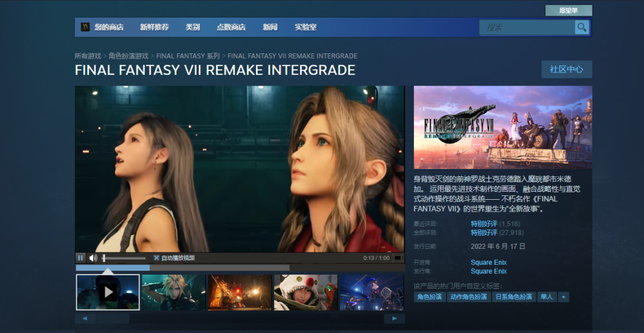This screenshot has height=333, width=644.
Task: Select the Yuffie moogle-hood thumbnail
Action: (x=306, y=292)
